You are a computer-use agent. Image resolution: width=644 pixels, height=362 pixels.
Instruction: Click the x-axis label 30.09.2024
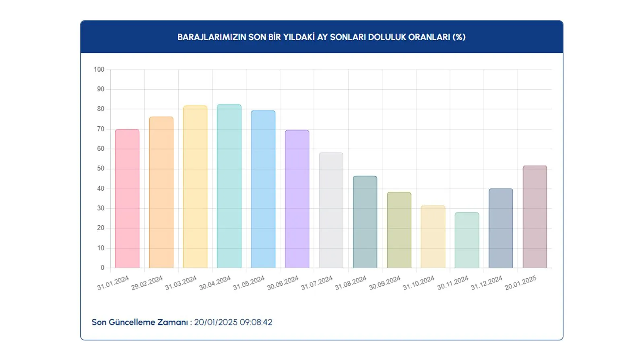tap(385, 283)
